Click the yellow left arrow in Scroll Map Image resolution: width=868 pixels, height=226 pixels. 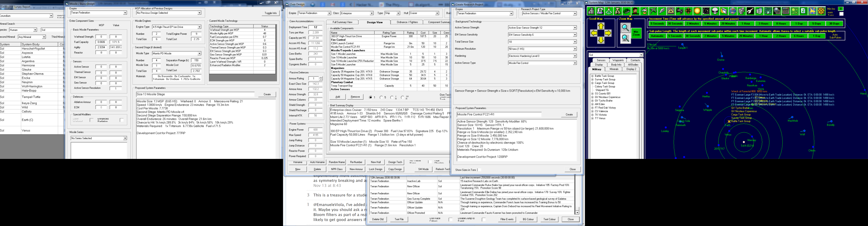point(594,33)
